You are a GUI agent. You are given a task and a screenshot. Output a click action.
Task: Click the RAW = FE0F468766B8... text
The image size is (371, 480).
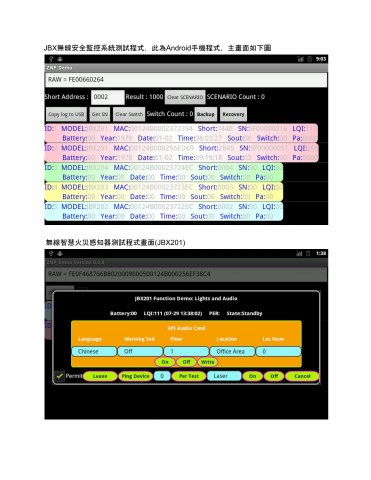tap(129, 274)
